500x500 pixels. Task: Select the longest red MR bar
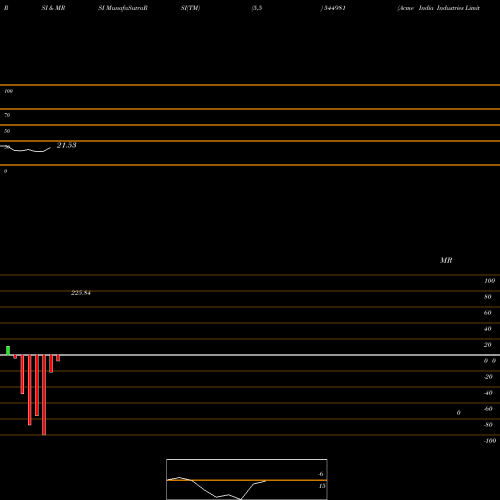click(44, 395)
